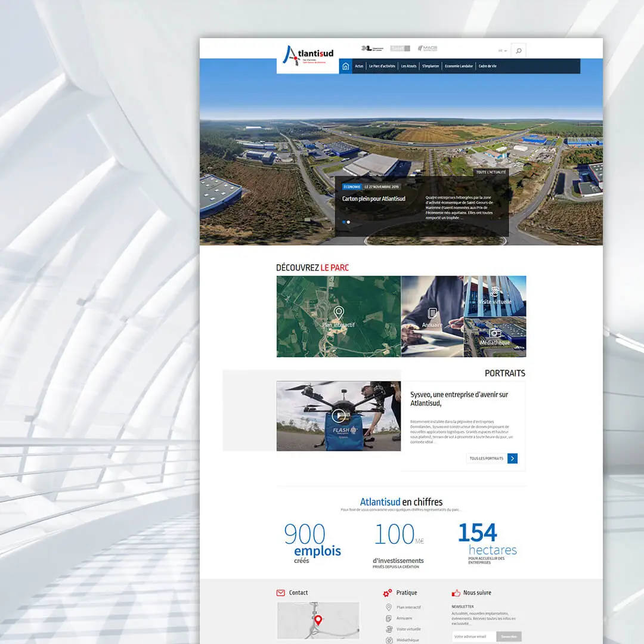Open the contact map with the red pin
Image resolution: width=644 pixels, height=644 pixels.
click(318, 620)
